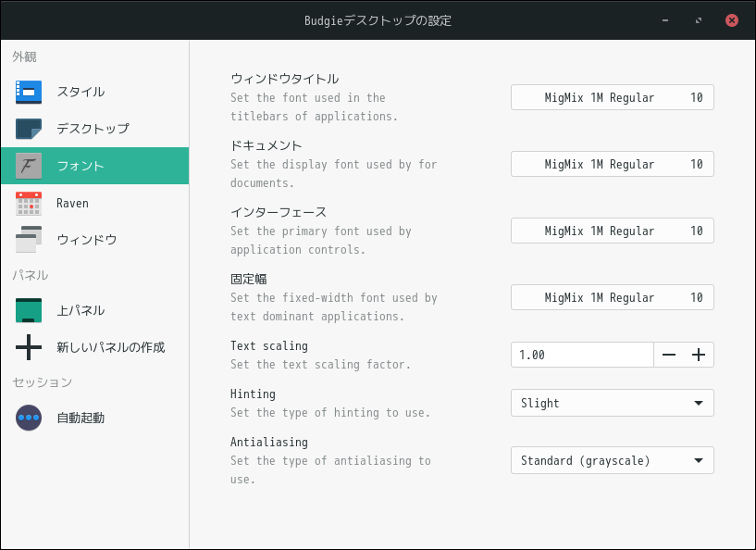This screenshot has height=550, width=756.
Task: Click the Antialiasing heading text
Action: [x=269, y=442]
